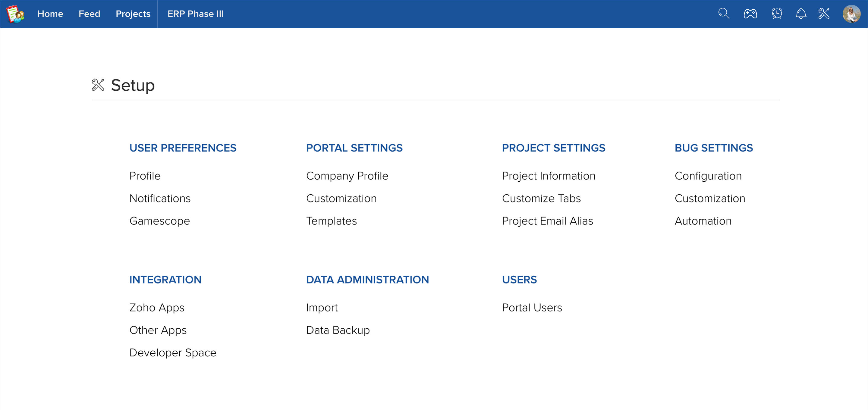Select the ERP Phase III project

[x=195, y=14]
